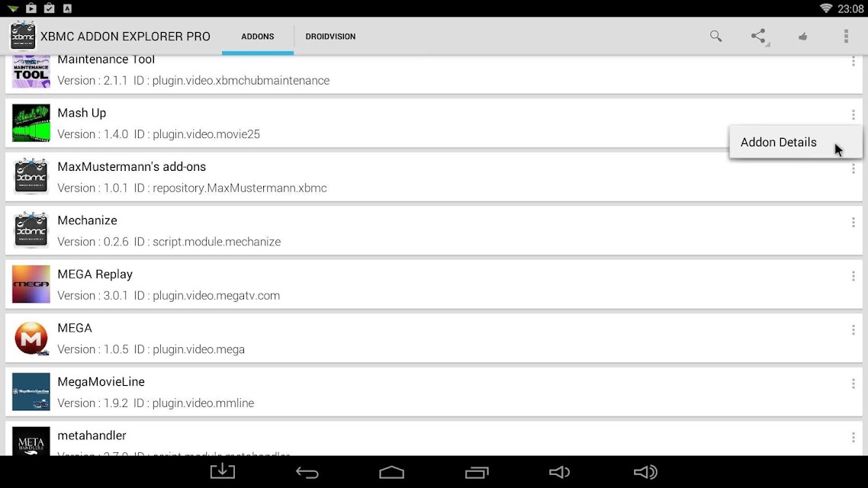Click the XBMC Addon Explorer Pro logo

click(23, 35)
